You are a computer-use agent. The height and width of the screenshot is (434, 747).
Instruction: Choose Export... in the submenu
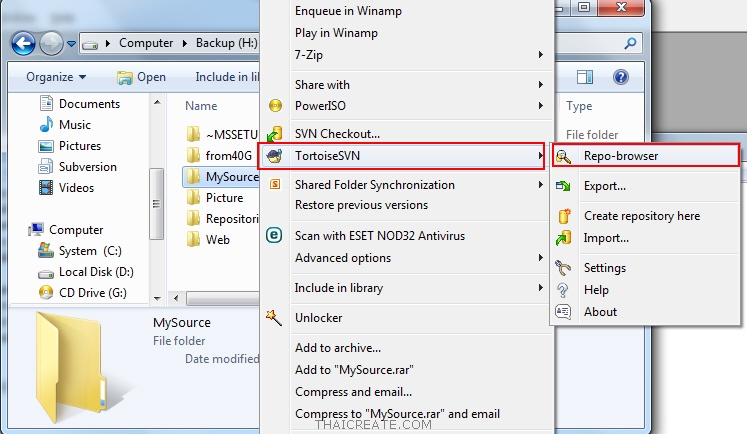(x=605, y=186)
